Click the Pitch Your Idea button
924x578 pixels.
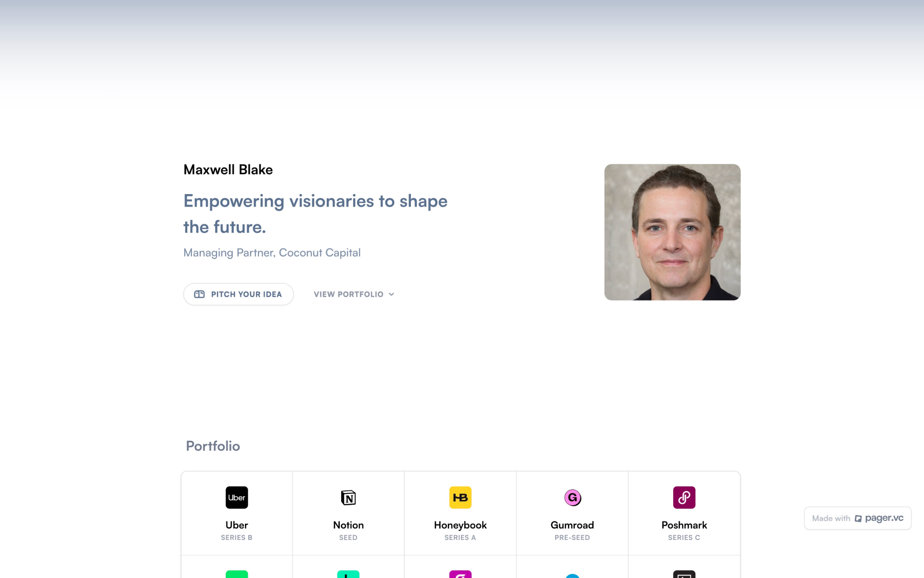point(239,294)
